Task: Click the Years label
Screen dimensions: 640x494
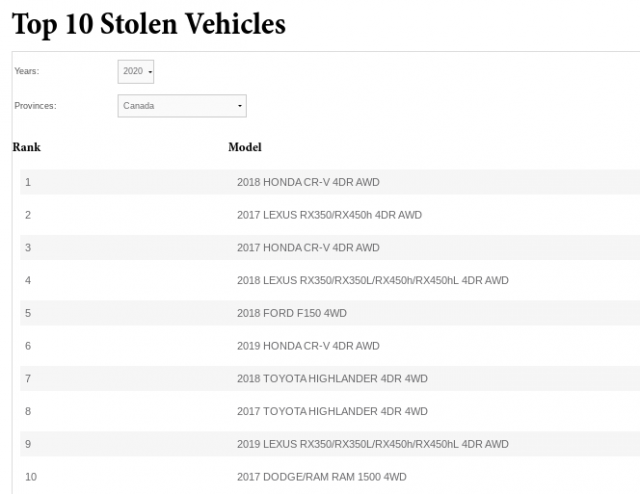Action: [x=27, y=71]
